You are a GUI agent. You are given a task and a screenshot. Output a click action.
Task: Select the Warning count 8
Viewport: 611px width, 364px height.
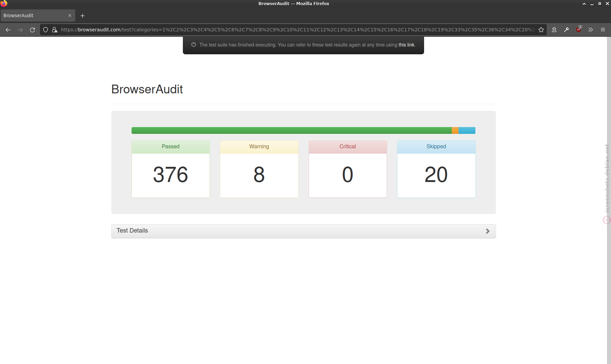259,175
